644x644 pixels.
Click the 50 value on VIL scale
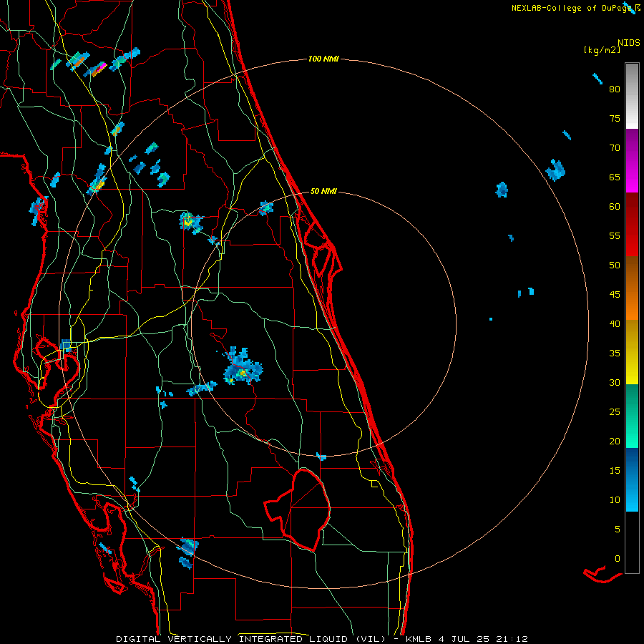click(x=615, y=265)
